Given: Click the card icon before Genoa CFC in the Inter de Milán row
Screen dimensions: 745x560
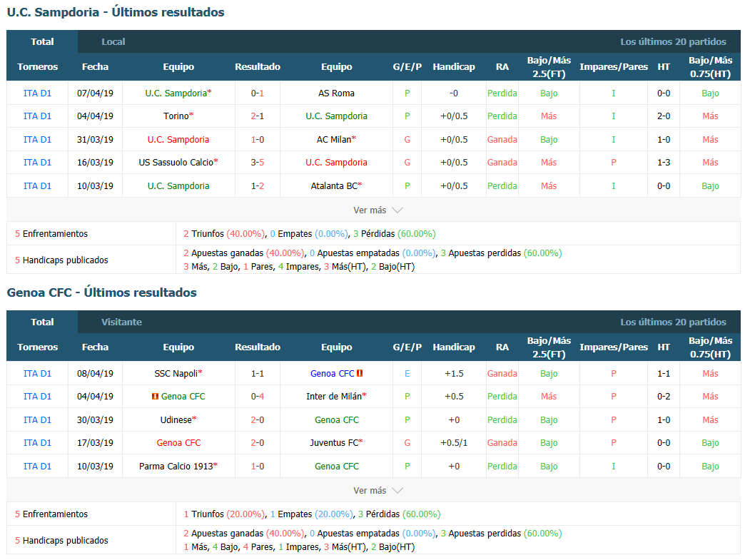Looking at the screenshot, I should (155, 396).
